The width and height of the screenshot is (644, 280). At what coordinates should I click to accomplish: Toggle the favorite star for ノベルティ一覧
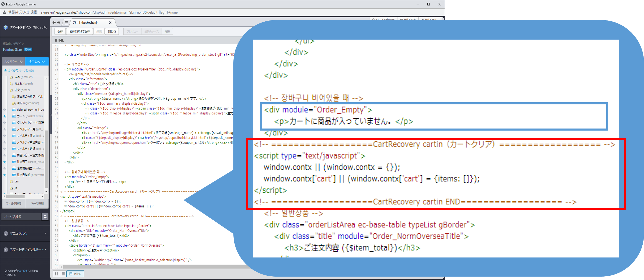[x=5, y=129]
